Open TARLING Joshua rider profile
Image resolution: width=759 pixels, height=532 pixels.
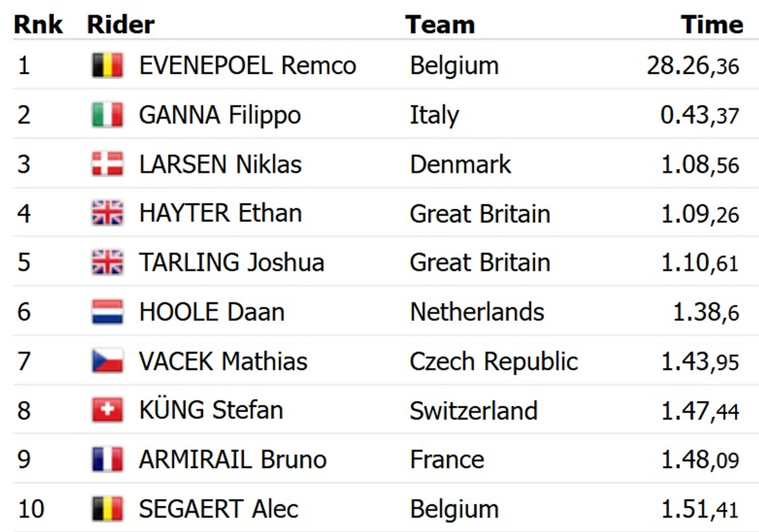coord(231,263)
